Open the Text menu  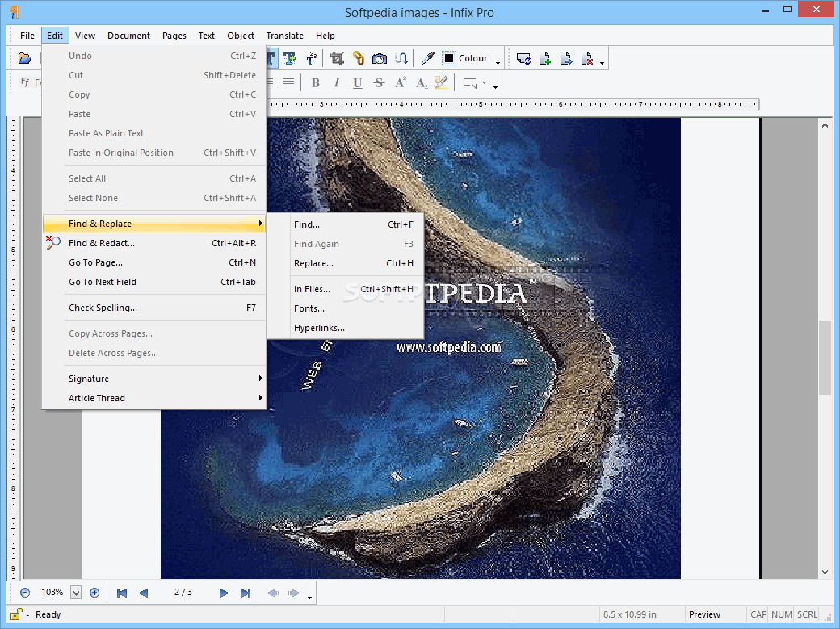[206, 36]
